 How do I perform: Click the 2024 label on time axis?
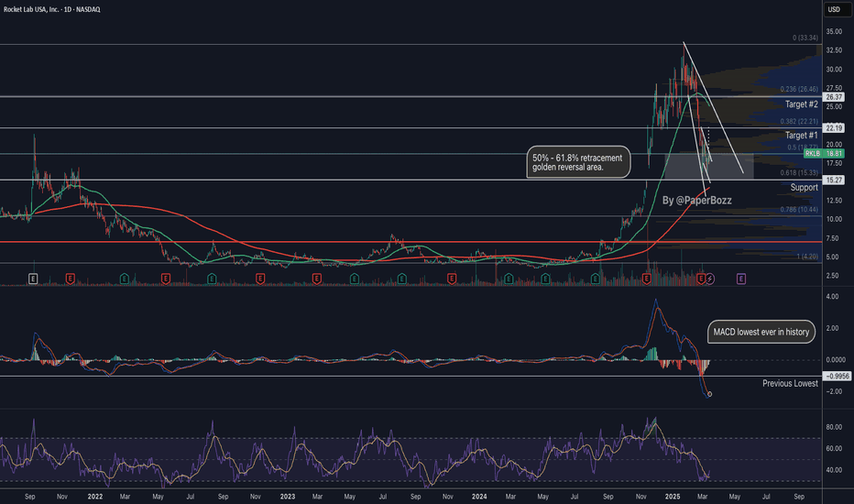pos(478,497)
